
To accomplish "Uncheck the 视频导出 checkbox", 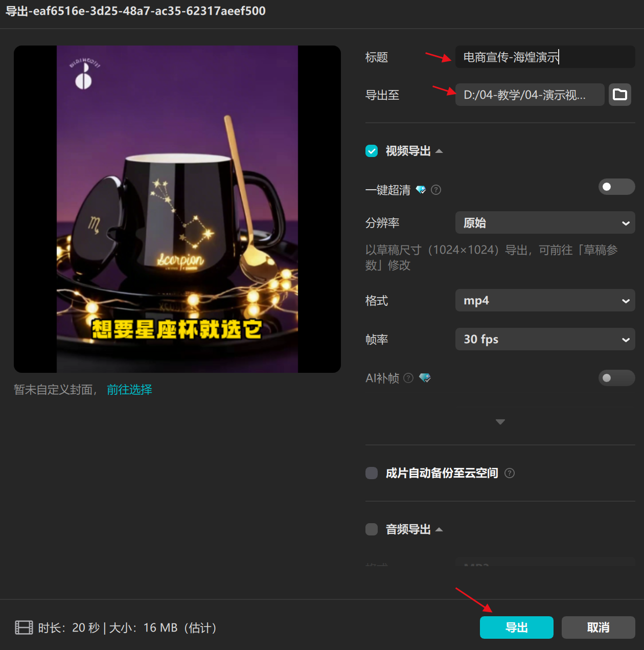I will click(372, 151).
